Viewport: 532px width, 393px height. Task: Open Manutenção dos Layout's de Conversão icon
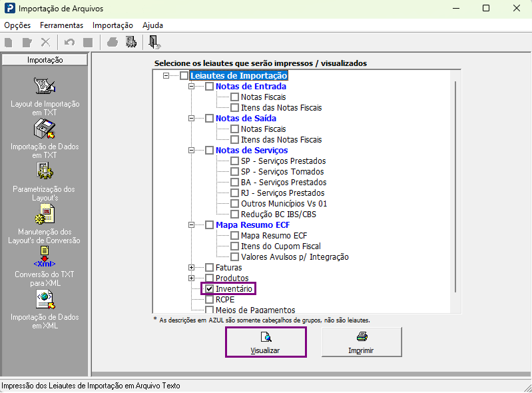coord(45,214)
